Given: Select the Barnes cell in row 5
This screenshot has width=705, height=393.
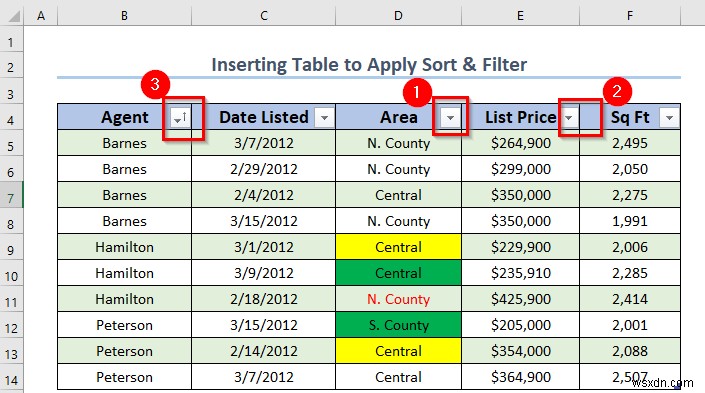Looking at the screenshot, I should [x=125, y=143].
